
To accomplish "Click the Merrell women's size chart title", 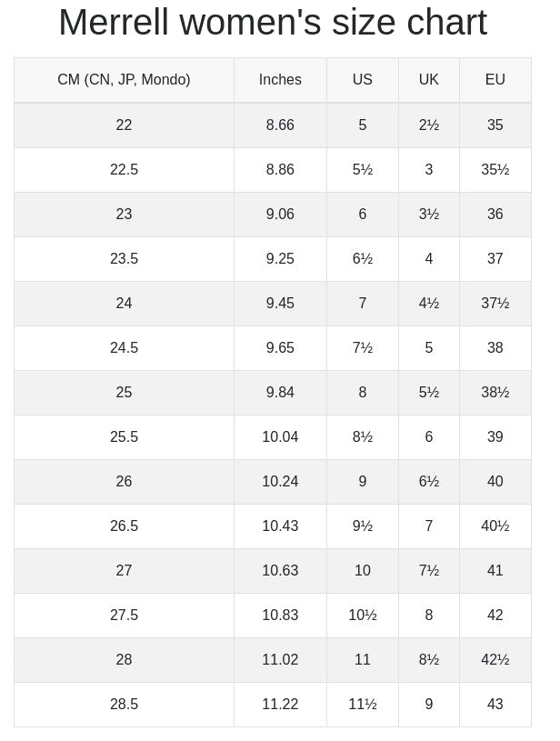I will coord(273,22).
